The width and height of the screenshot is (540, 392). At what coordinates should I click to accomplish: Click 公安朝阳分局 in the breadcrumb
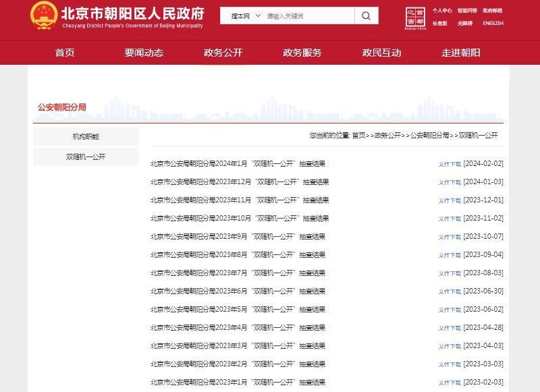pyautogui.click(x=429, y=136)
